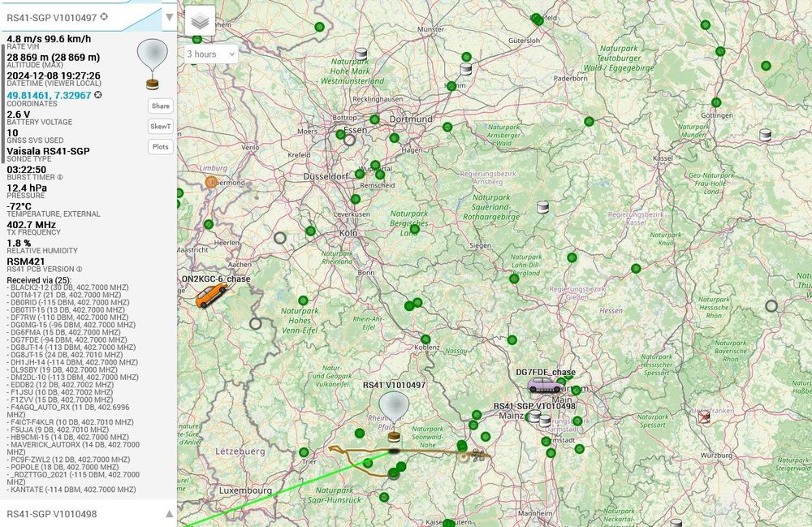This screenshot has height=527, width=812.
Task: Click the Share button
Action: pos(161,106)
